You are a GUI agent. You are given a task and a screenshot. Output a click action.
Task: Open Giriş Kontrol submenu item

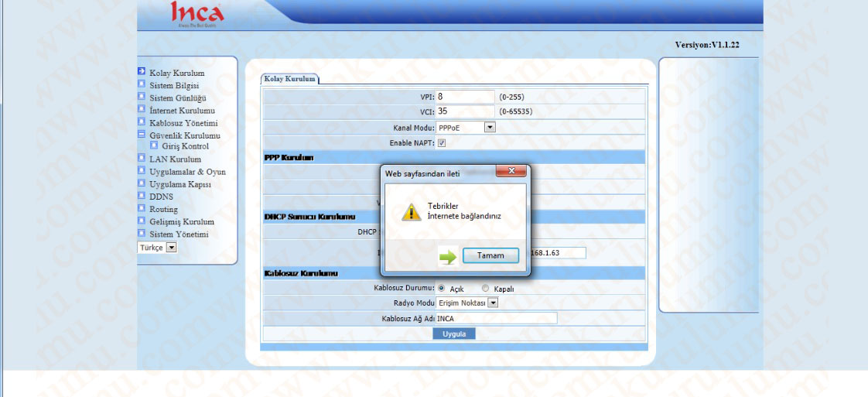186,147
